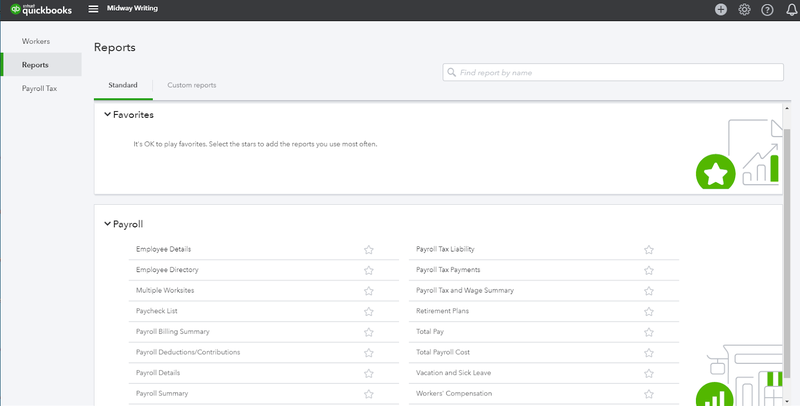Viewport: 800px width, 406px height.
Task: Star the Payroll Details report
Action: (x=369, y=373)
